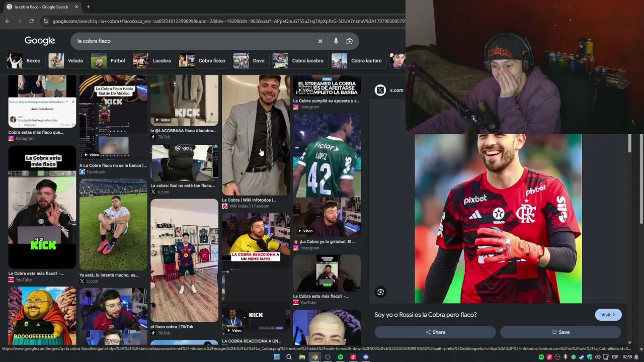Select the Cobra lautaro filter chip

tap(358, 61)
